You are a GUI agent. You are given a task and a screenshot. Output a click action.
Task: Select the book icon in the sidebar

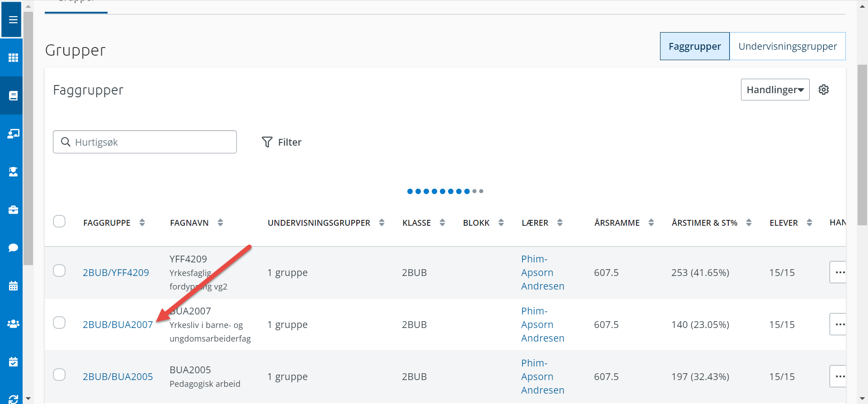click(13, 95)
